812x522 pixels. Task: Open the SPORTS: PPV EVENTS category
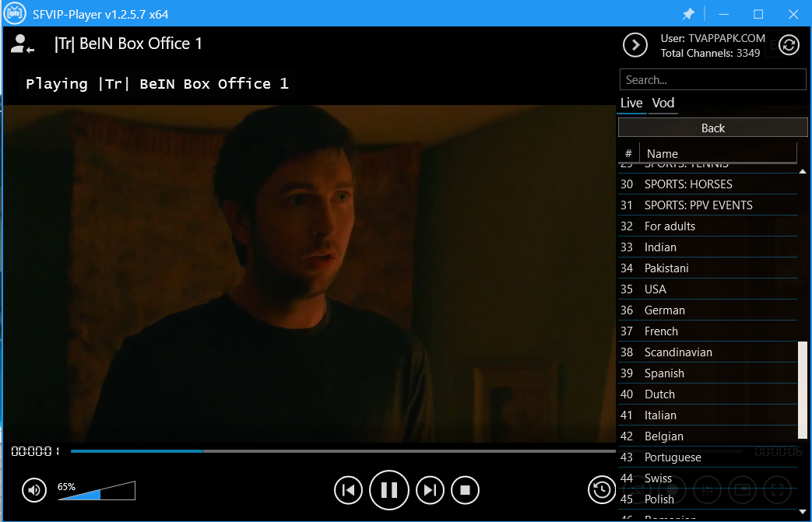click(698, 205)
